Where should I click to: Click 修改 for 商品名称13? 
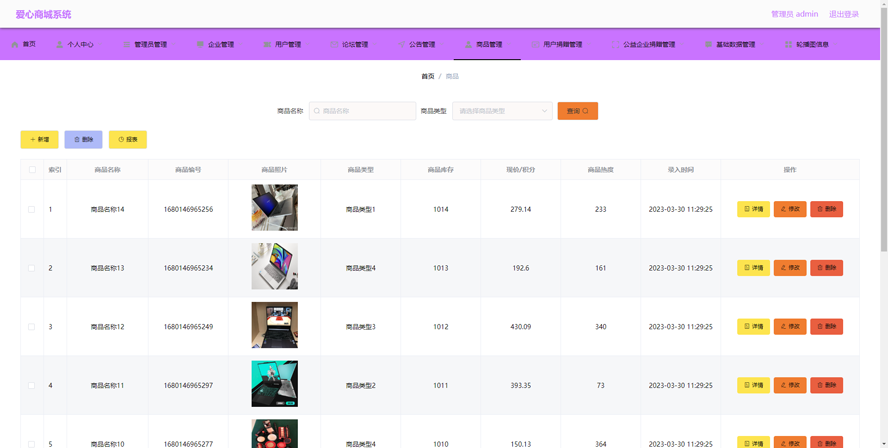click(x=790, y=268)
